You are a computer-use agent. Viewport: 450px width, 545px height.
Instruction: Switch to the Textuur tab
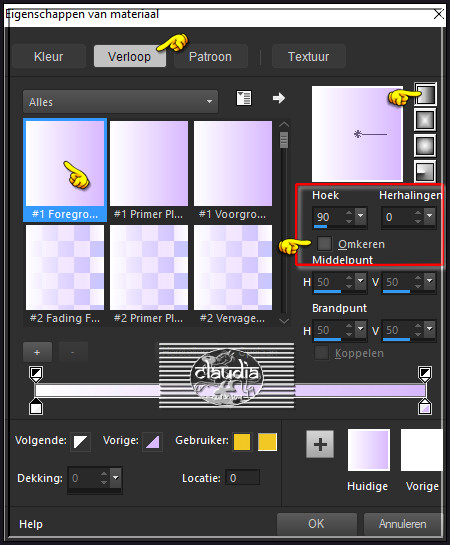point(309,56)
